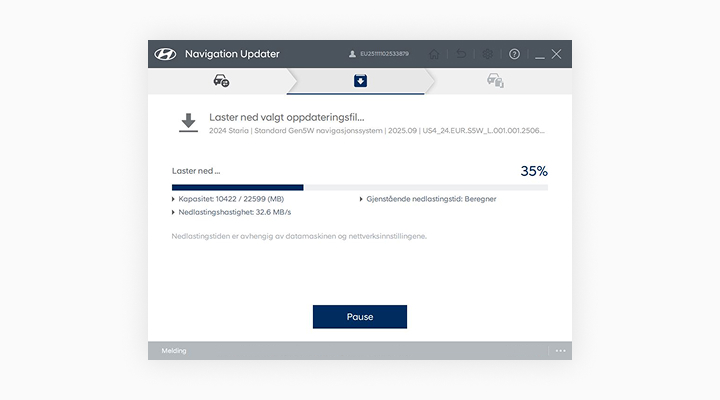The width and height of the screenshot is (720, 400).
Task: Select the download step tab
Action: (360, 81)
